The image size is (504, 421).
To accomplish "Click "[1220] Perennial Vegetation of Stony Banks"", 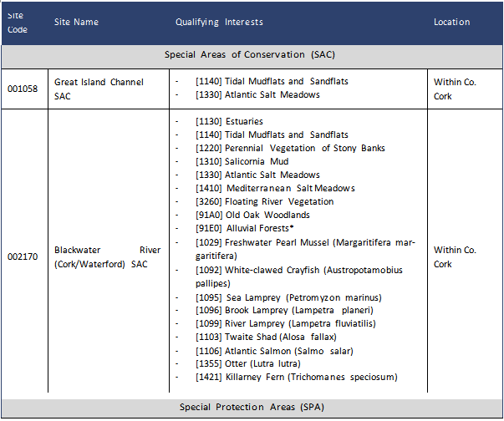I will [x=290, y=148].
